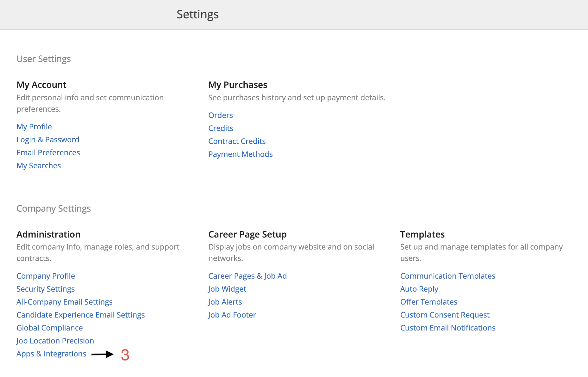Open My Profile settings

[x=34, y=127]
